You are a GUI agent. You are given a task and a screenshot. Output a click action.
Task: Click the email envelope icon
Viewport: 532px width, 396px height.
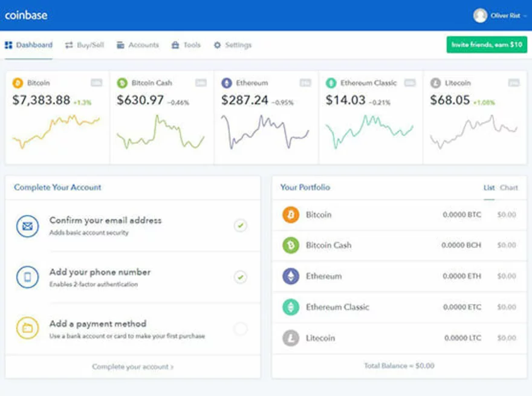27,226
